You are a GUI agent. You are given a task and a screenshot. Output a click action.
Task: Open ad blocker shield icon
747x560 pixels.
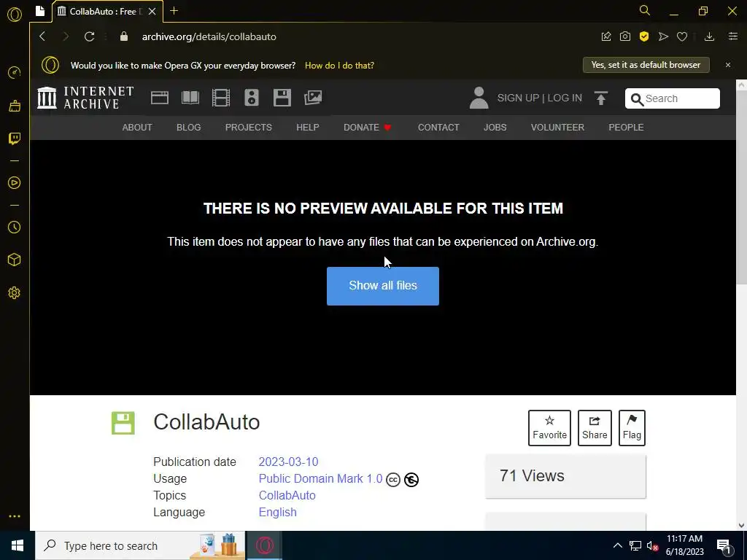[x=644, y=36]
